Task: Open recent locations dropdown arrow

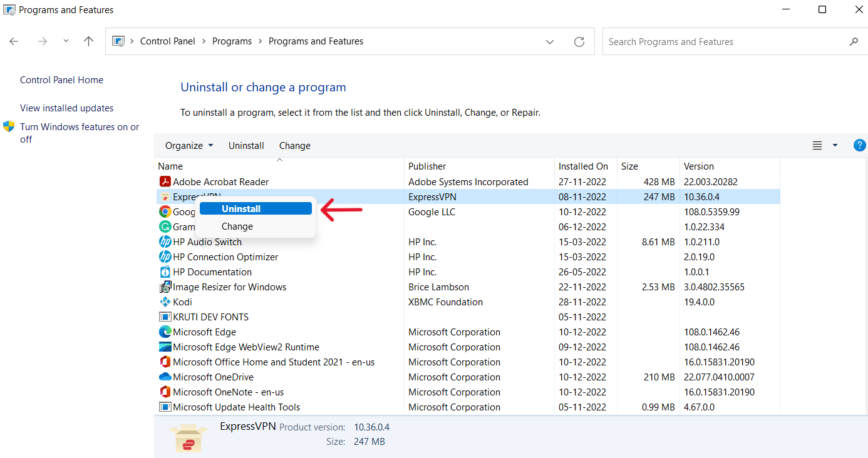Action: pos(66,41)
